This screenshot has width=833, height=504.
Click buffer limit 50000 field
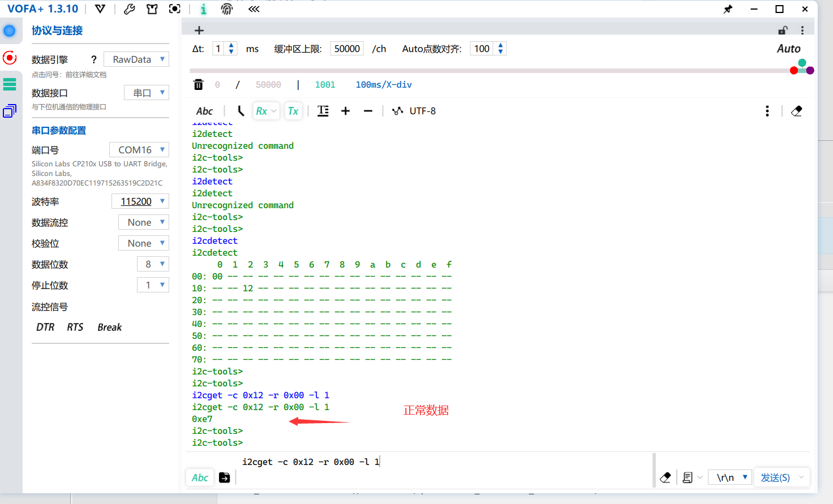pyautogui.click(x=346, y=49)
